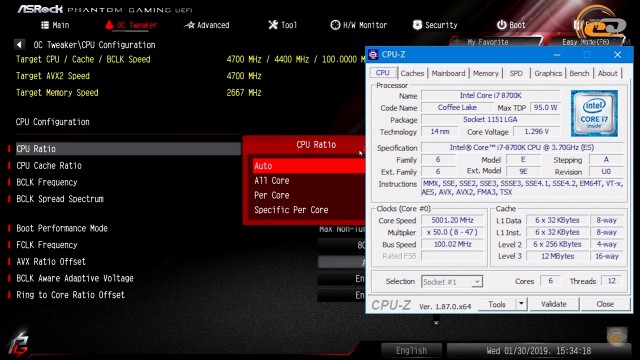Open the SPD tab in CPU-Z
The image size is (640, 360).
tap(516, 73)
